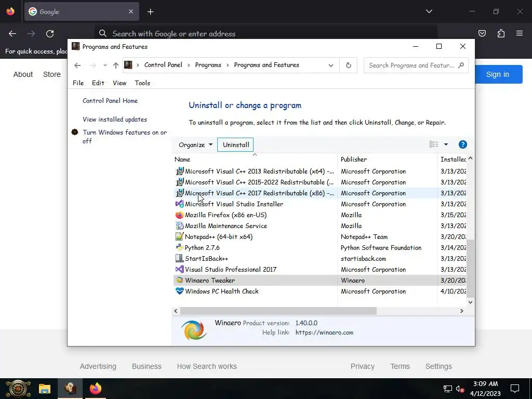Open recent locations chevron in navigation bar
532x399 pixels.
tap(105, 65)
